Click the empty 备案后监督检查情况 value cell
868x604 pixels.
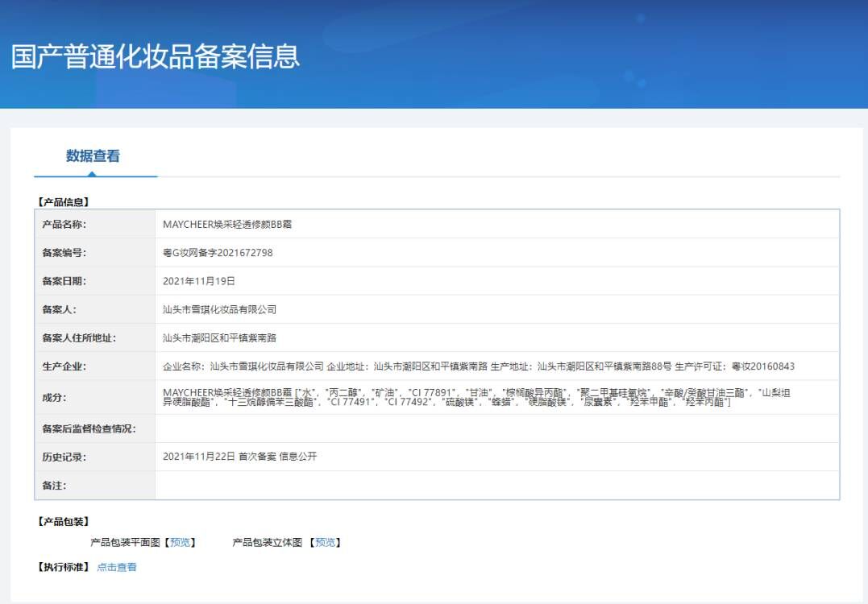pos(496,428)
